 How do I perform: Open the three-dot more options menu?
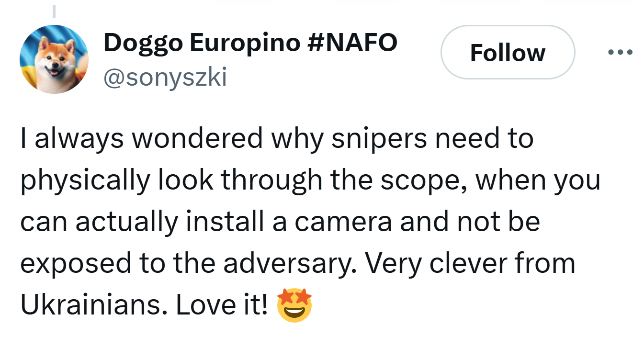[x=620, y=52]
